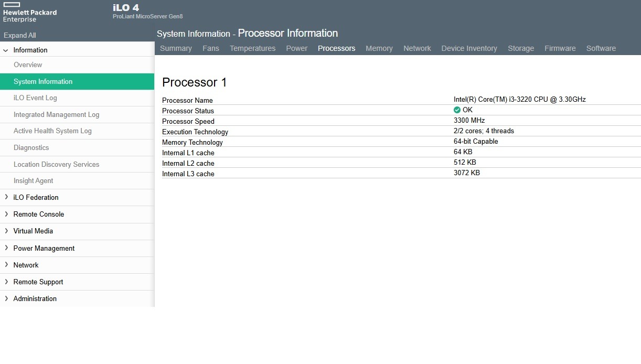Click the ProLiant MicroServer Gen8 label
Image resolution: width=641 pixels, height=364 pixels.
[148, 17]
